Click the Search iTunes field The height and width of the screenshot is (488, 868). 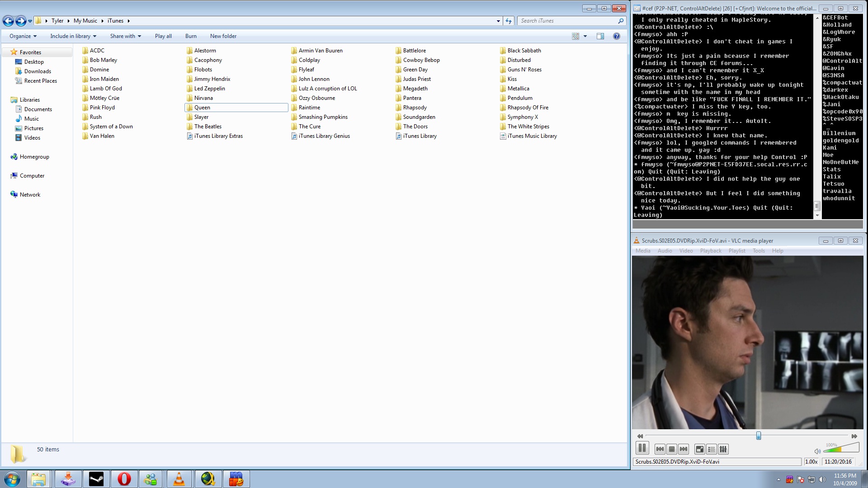coord(567,21)
